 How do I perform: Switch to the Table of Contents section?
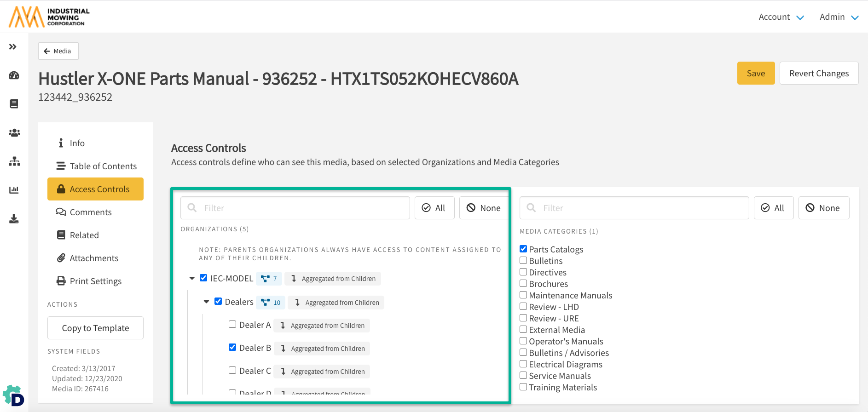[x=103, y=166]
